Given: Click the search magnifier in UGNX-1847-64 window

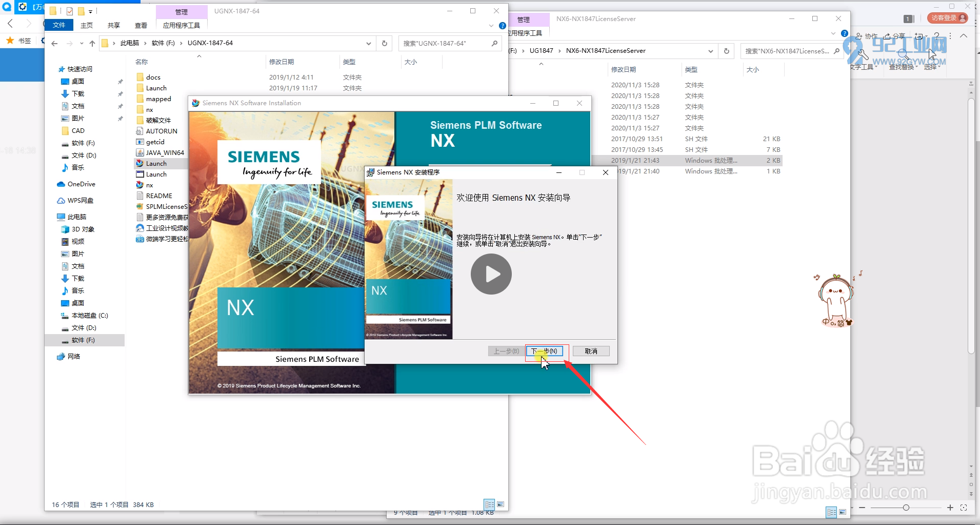Looking at the screenshot, I should [494, 44].
